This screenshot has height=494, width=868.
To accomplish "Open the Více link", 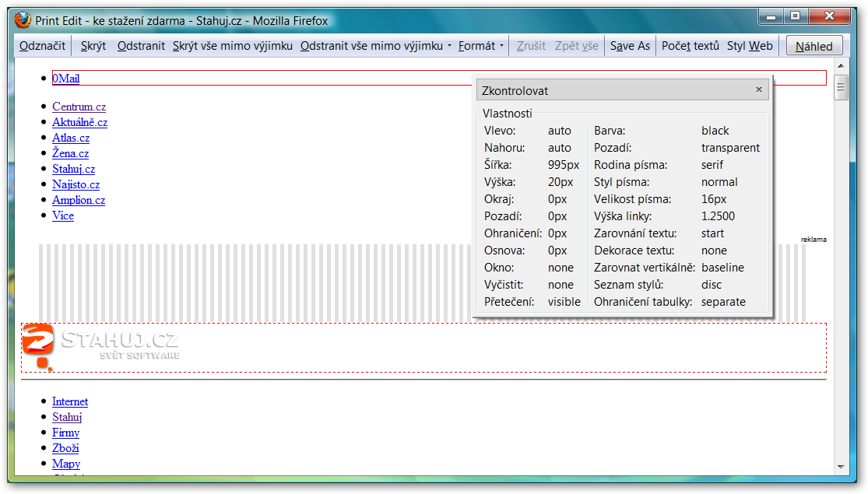I will tap(63, 215).
